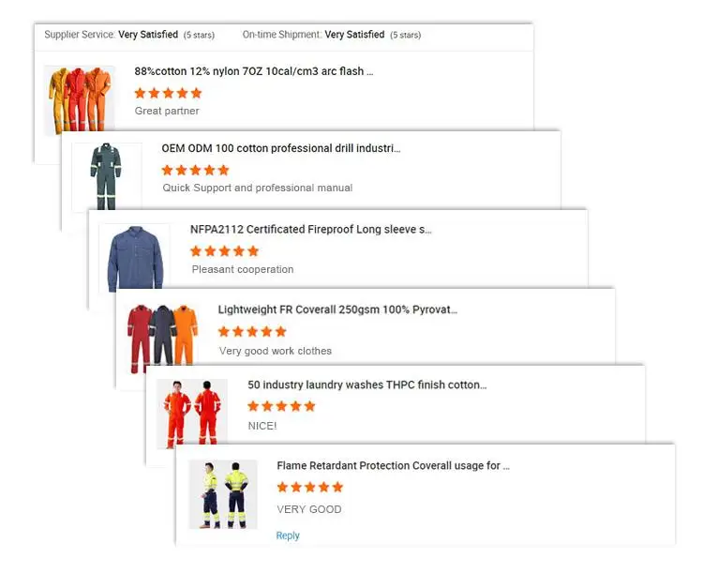Image resolution: width=703 pixels, height=588 pixels.
Task: Click star rating above NICE! review
Action: pos(281,406)
